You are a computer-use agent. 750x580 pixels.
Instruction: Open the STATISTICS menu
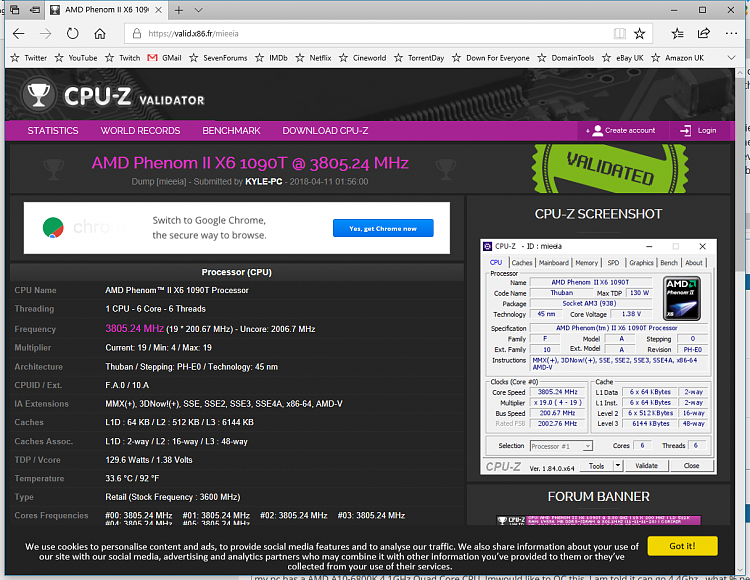click(53, 131)
